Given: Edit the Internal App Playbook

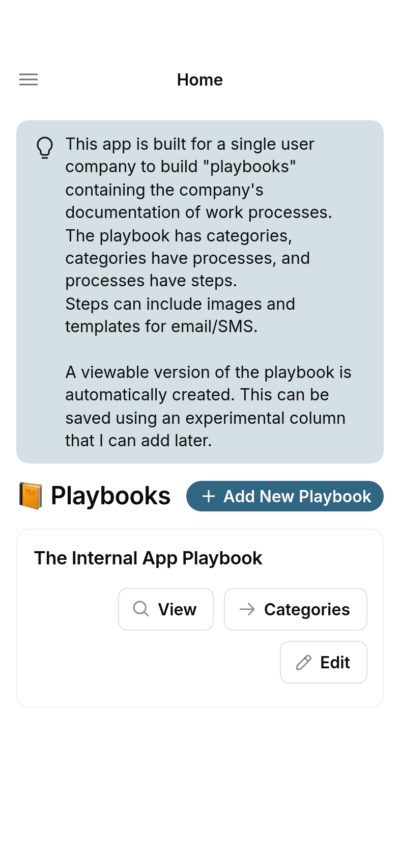Looking at the screenshot, I should point(324,662).
